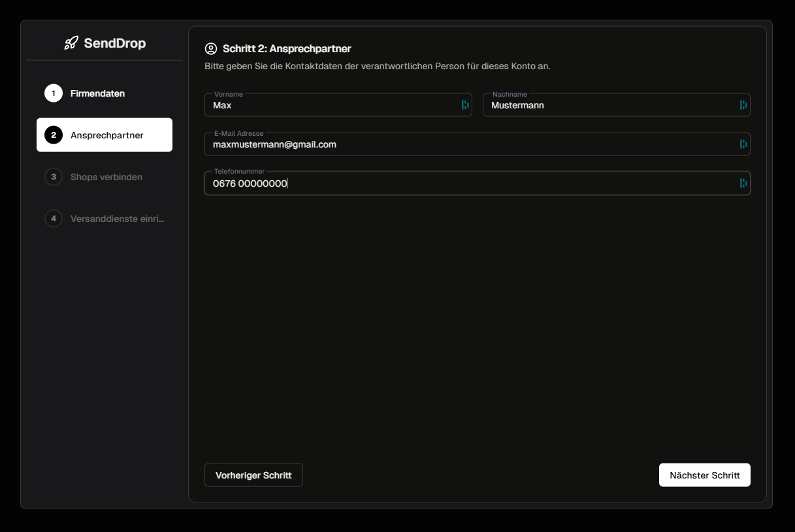Click the autofill icon in Telefonnummer field
This screenshot has height=532, width=795.
click(743, 183)
